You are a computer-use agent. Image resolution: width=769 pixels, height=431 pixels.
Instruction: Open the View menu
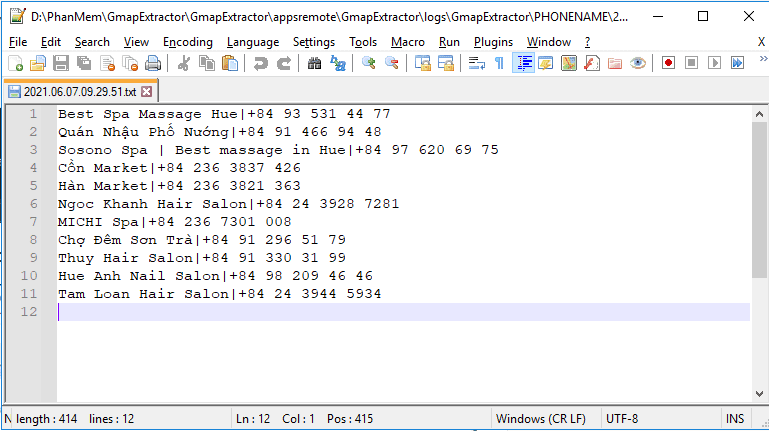click(136, 42)
